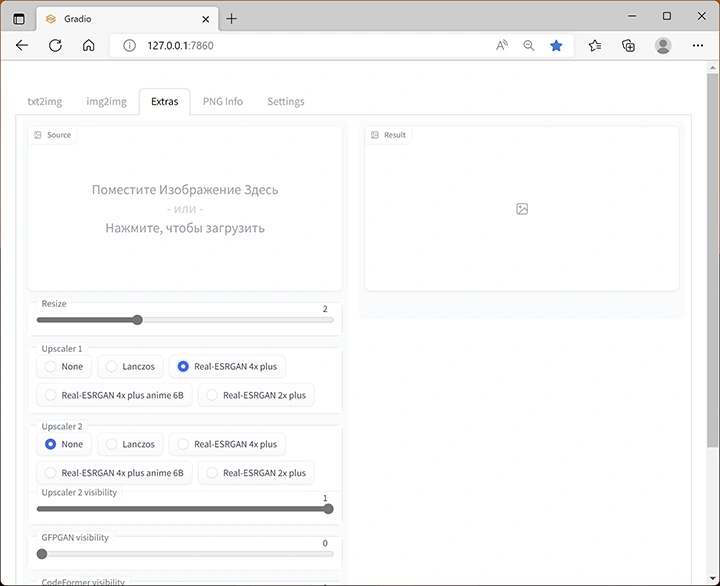The width and height of the screenshot is (720, 586).
Task: Switch to the img2img tab
Action: coord(107,101)
